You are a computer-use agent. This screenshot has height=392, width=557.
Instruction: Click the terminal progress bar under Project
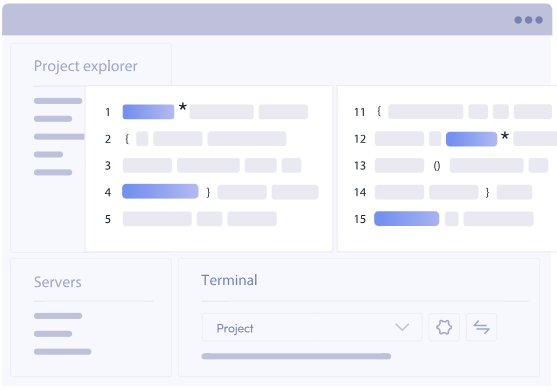[x=296, y=356]
